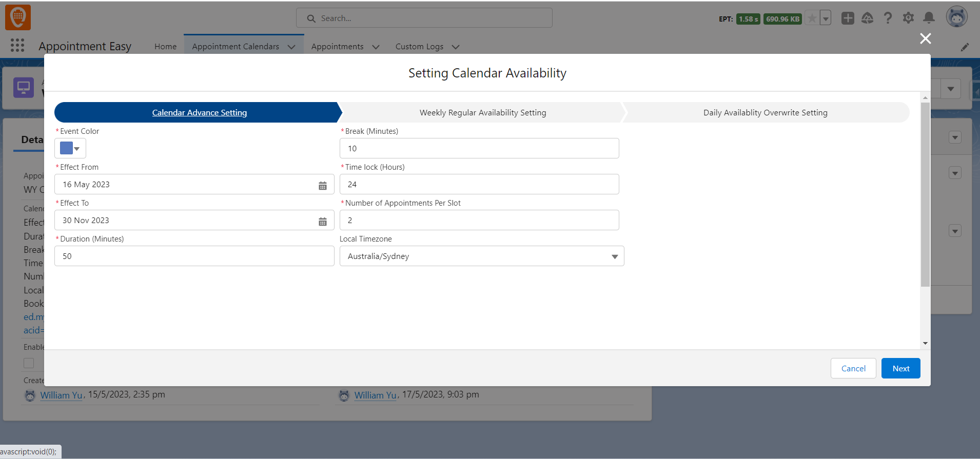Open the Setup gear icon
Screen dimensions: 980x459
click(x=908, y=18)
